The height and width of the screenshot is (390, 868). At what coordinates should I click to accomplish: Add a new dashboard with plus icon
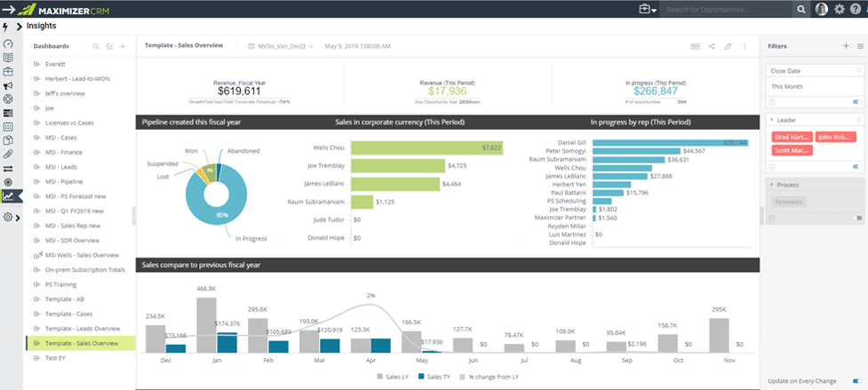(x=123, y=46)
